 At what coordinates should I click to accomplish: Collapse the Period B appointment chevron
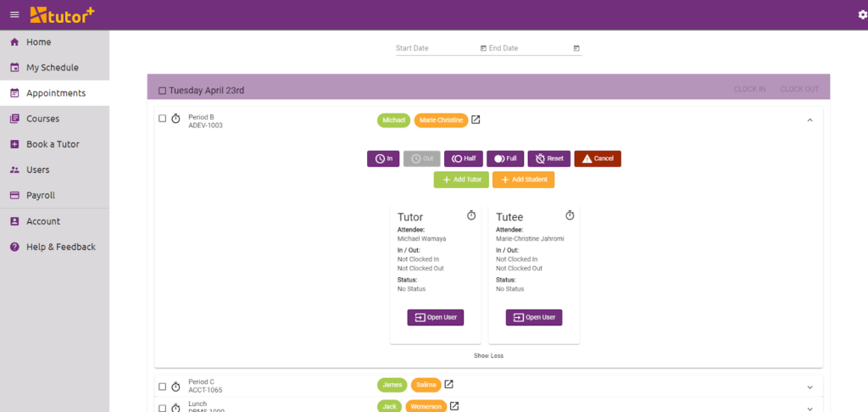tap(810, 120)
